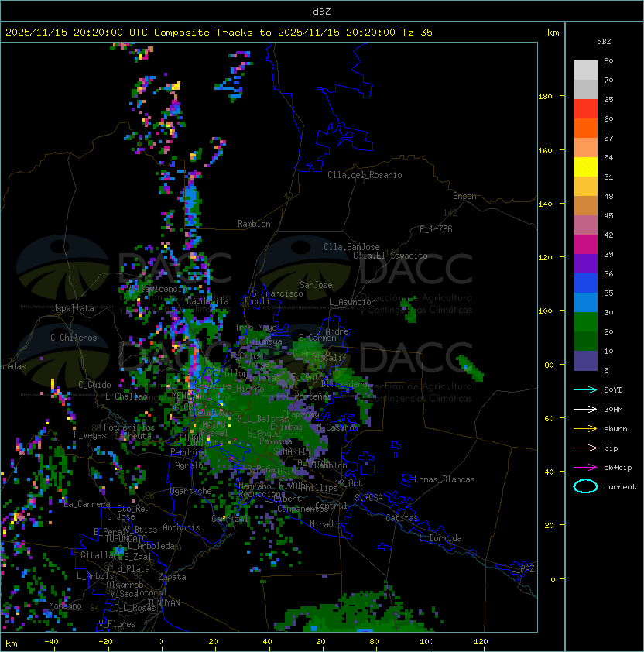Click the '50YD' legend label

(613, 389)
